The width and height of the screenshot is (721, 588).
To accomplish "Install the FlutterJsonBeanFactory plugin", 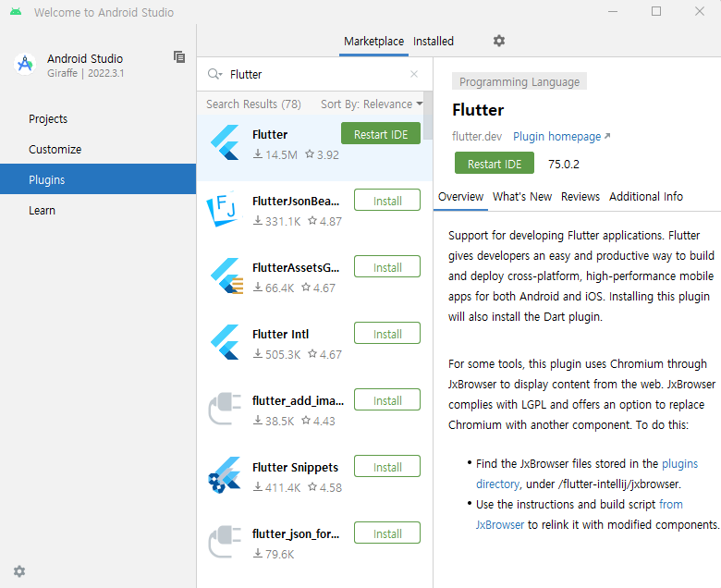I will point(387,201).
